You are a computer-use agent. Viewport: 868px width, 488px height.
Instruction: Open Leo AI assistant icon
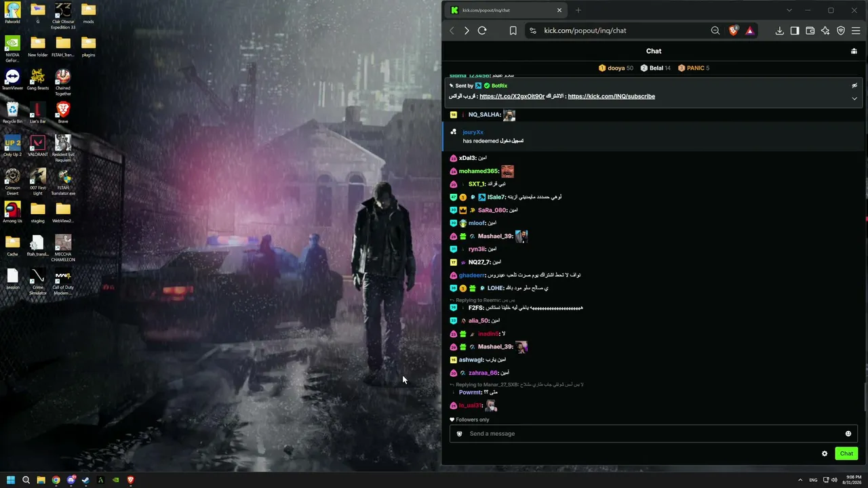point(825,30)
